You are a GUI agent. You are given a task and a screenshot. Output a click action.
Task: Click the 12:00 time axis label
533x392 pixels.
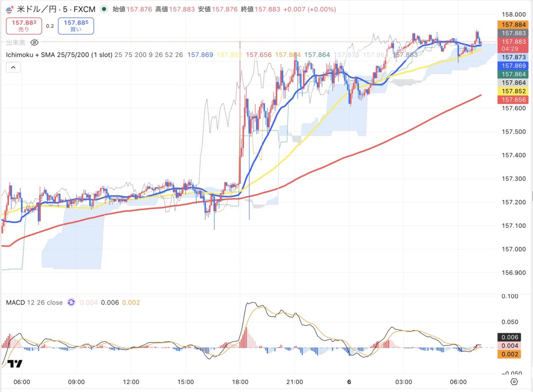pyautogui.click(x=131, y=382)
